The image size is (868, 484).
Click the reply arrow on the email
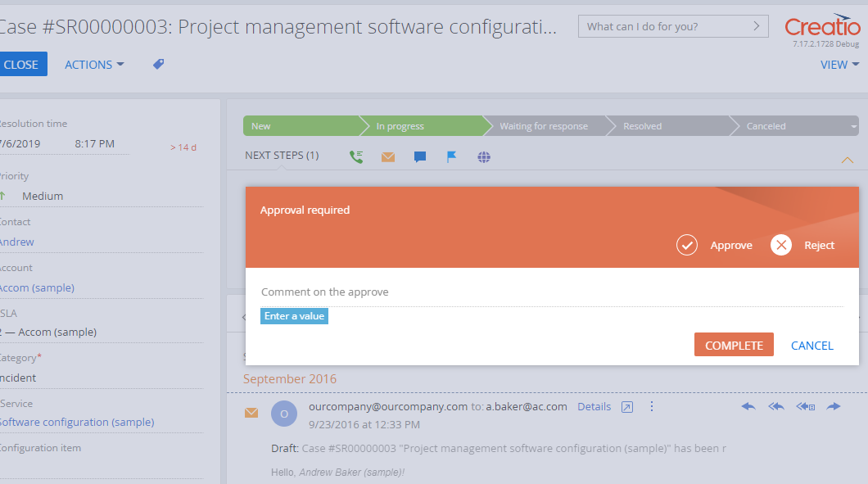click(x=748, y=406)
